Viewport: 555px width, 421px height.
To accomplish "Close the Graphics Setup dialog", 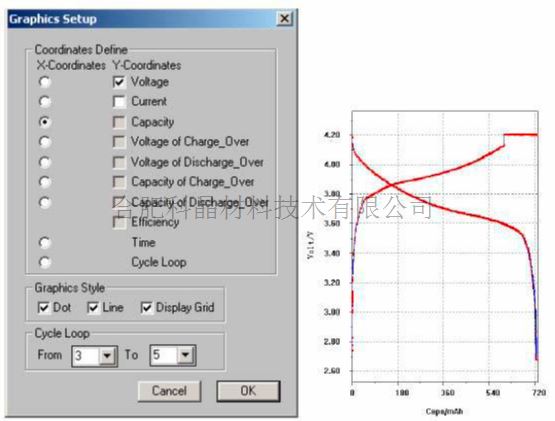I will 284,18.
